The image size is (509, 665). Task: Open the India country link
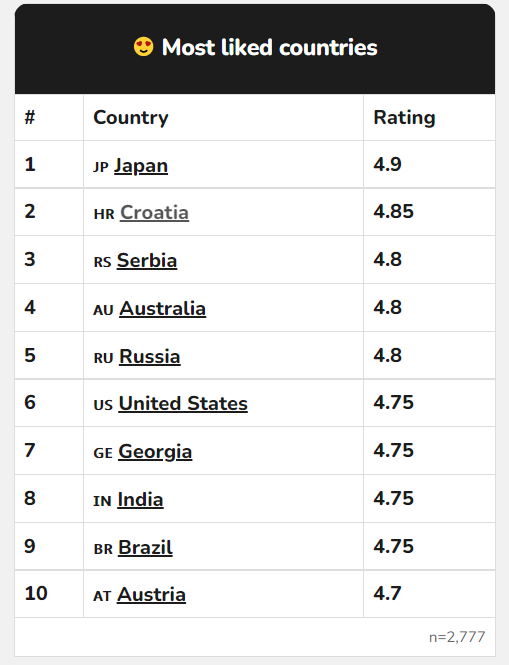click(x=140, y=500)
